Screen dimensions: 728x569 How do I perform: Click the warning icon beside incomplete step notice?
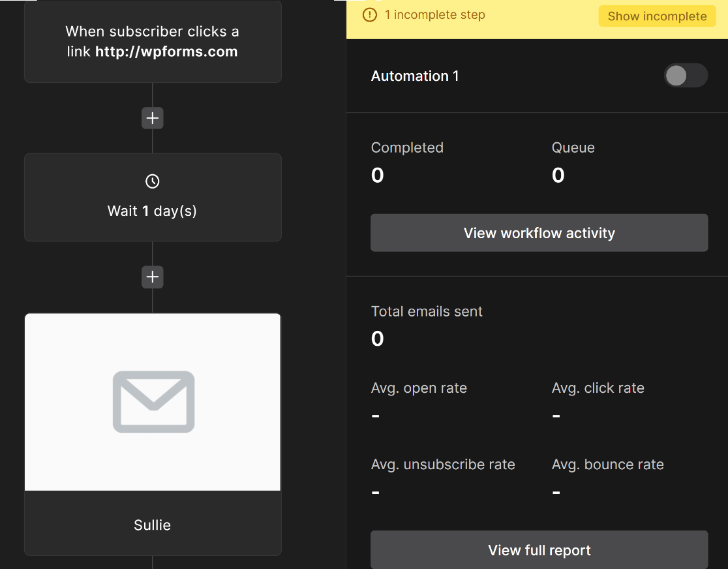tap(370, 15)
